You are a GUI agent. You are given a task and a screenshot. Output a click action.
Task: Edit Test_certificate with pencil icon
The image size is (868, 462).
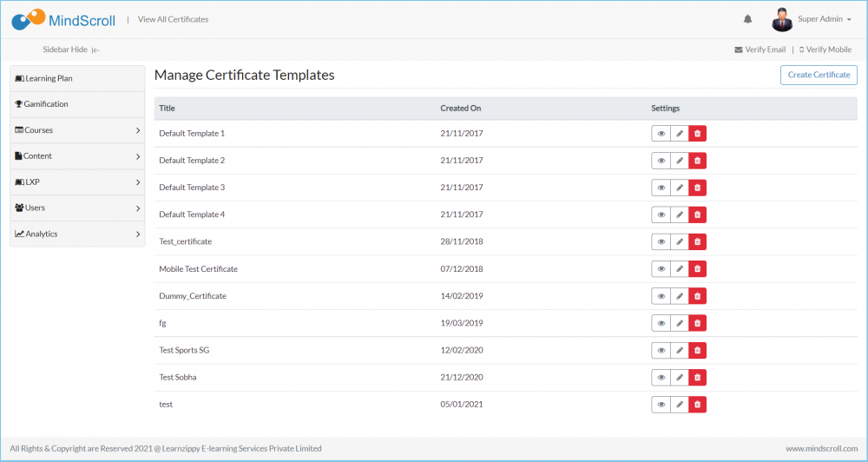click(x=680, y=242)
